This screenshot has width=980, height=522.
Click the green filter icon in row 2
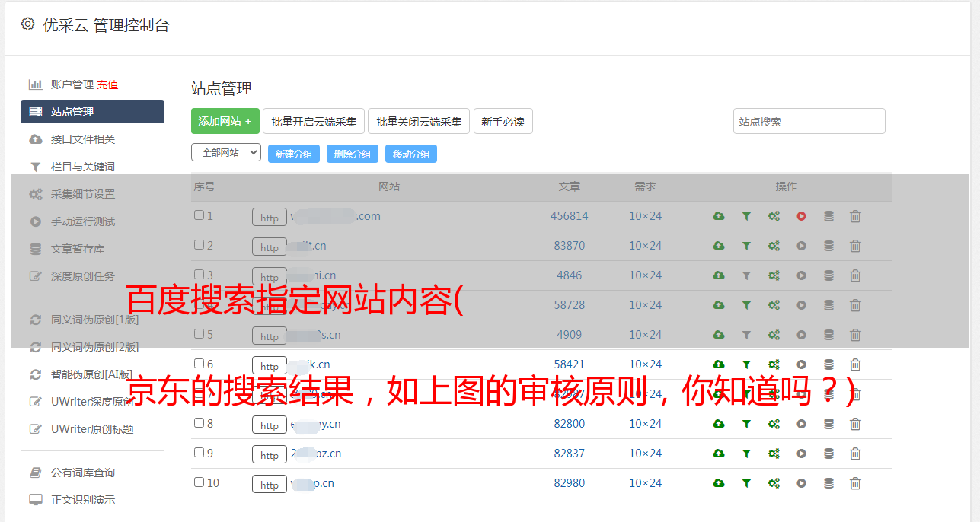pyautogui.click(x=746, y=246)
